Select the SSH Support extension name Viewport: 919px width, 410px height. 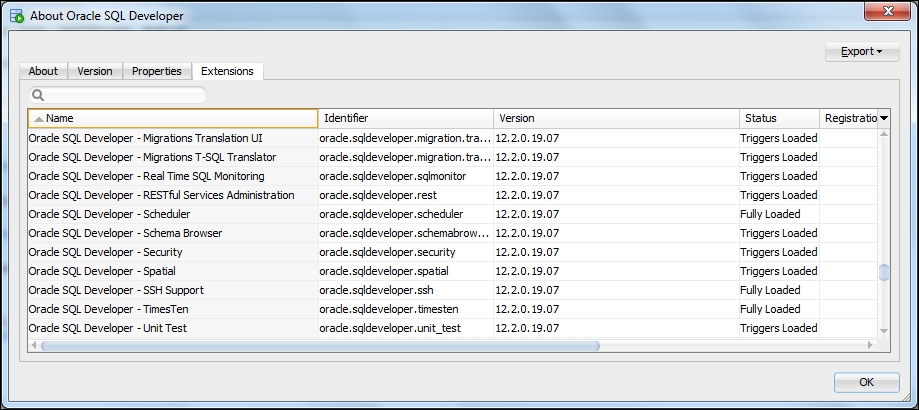(116, 291)
